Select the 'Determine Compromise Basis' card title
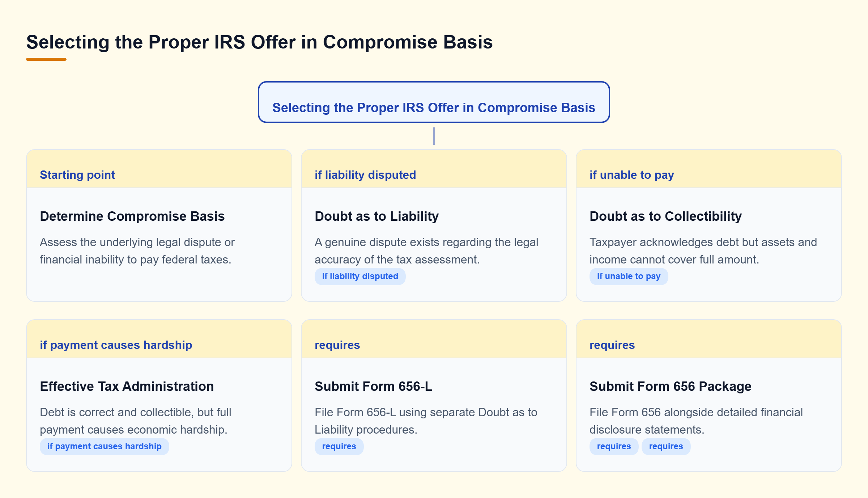This screenshot has width=868, height=498. 132,216
